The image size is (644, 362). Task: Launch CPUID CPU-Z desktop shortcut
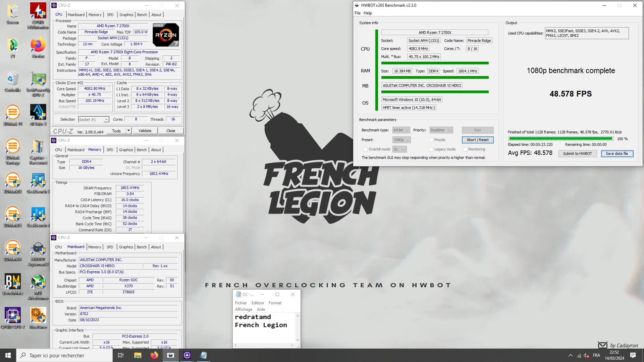point(13,318)
